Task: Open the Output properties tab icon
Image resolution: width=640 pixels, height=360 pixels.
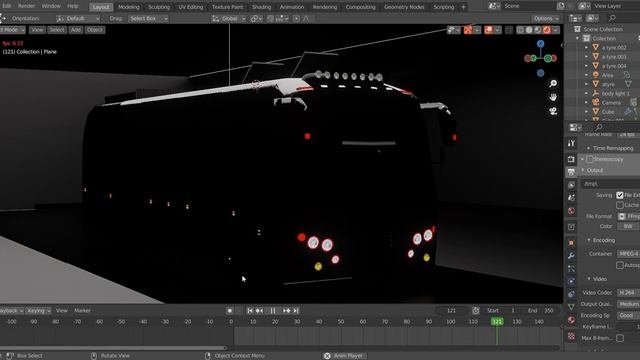Action: (x=571, y=172)
